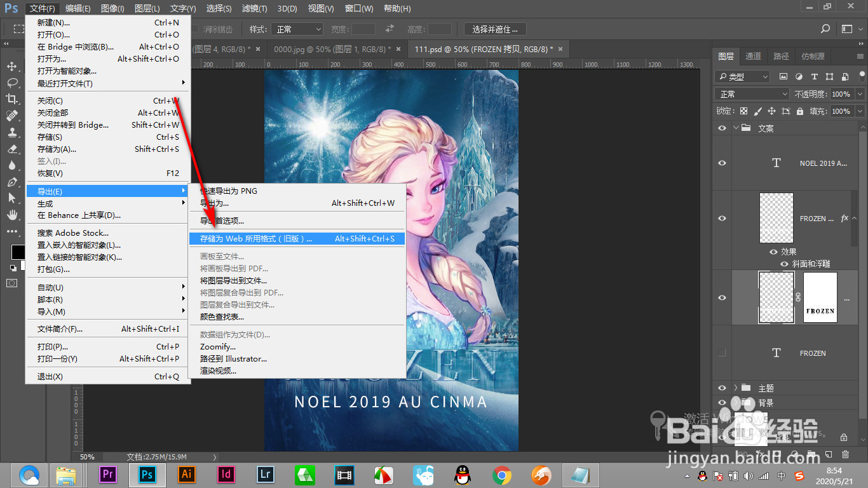Filter layers by pixel image icon
Viewport: 868px width, 488px height.
tap(783, 76)
